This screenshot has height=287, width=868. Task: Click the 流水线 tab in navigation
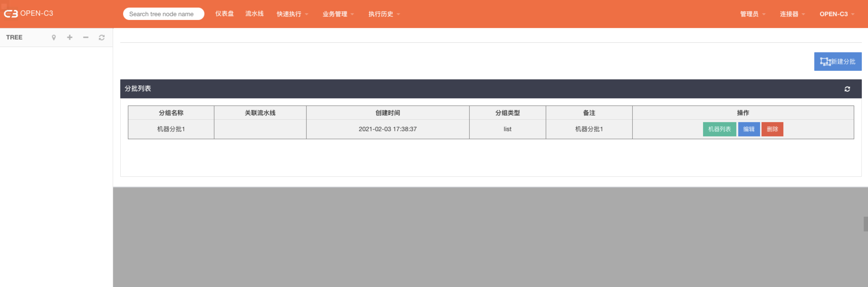(254, 14)
